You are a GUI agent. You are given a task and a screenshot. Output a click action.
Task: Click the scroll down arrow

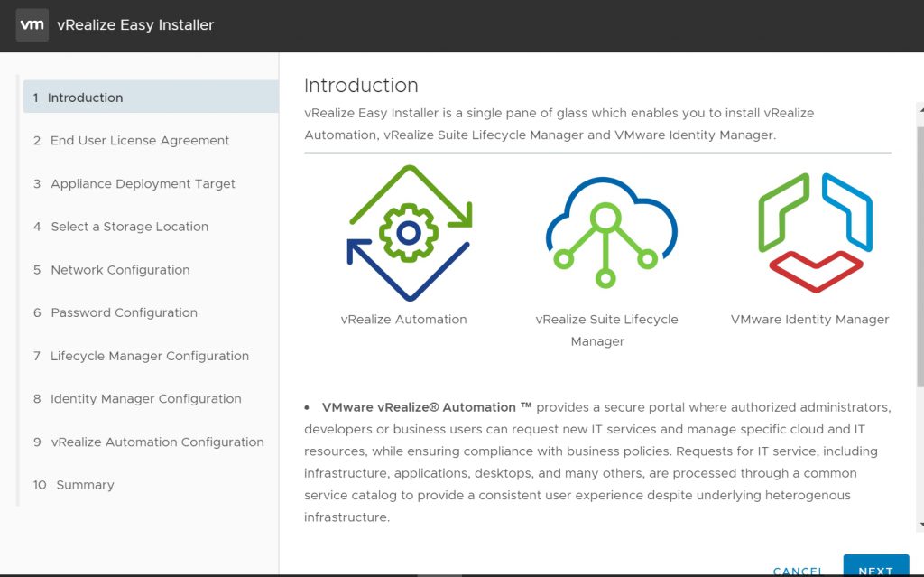(919, 525)
